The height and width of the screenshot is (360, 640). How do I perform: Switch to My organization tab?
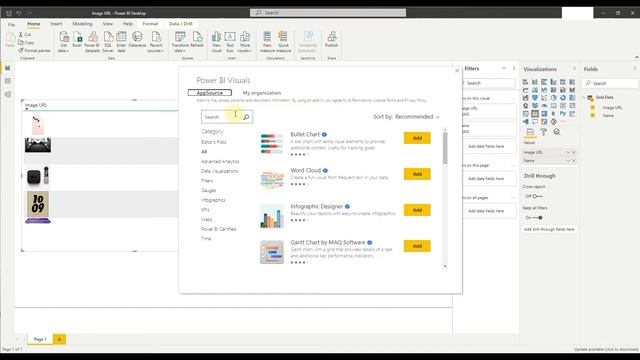point(262,93)
